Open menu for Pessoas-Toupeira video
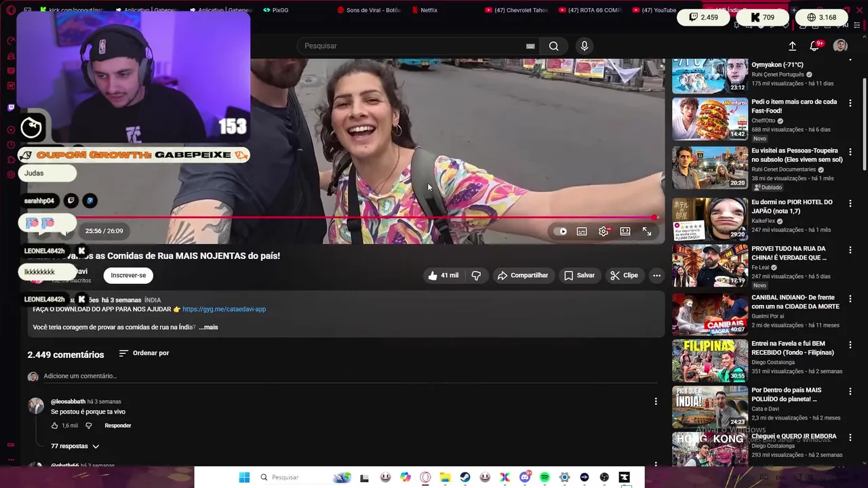868x488 pixels. click(x=850, y=152)
